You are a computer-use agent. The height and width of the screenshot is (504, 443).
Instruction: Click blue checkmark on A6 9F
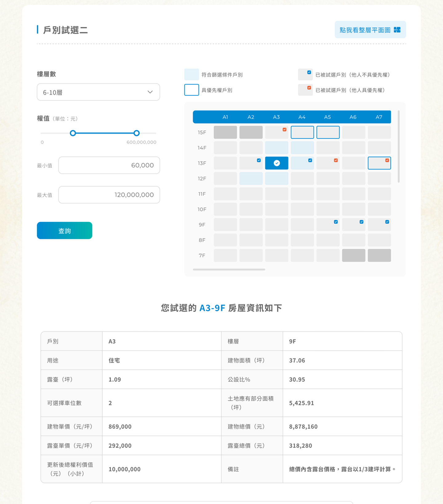click(361, 222)
